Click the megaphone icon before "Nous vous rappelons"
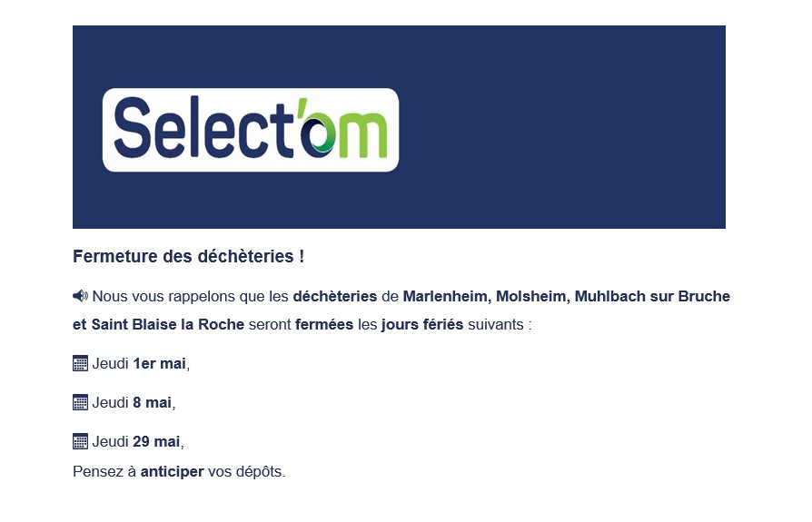 point(80,296)
